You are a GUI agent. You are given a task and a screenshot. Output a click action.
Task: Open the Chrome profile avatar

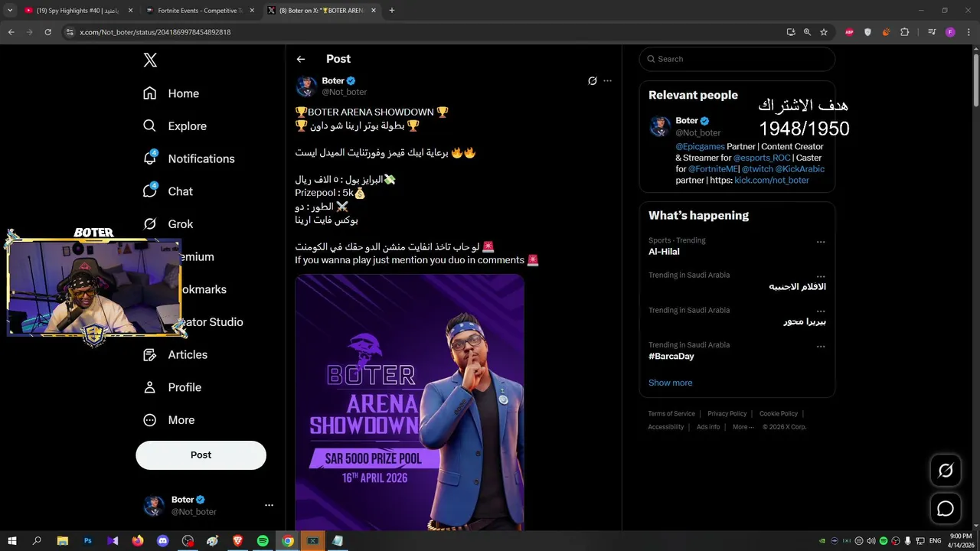[x=950, y=32]
